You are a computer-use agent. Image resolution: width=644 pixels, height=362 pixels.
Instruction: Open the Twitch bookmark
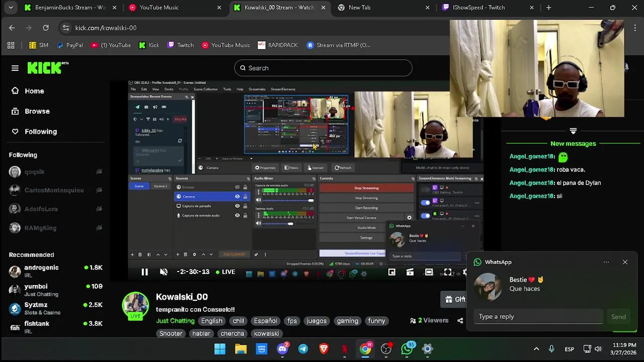pos(180,45)
